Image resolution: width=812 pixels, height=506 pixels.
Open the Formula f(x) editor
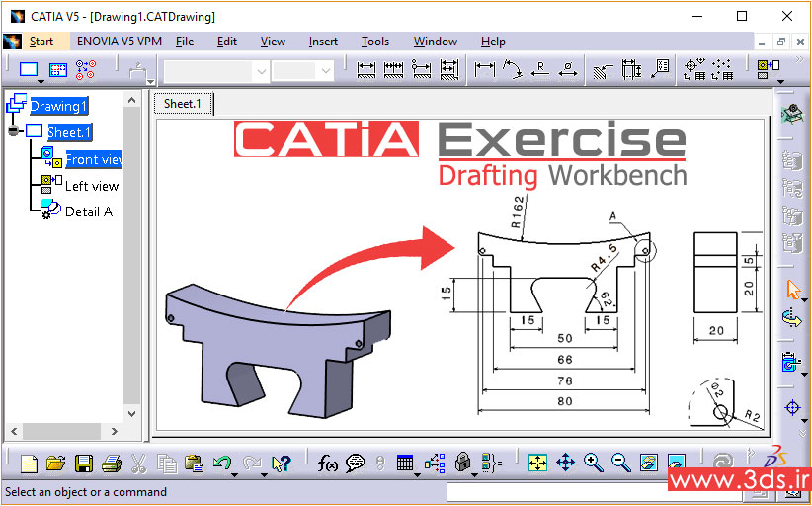(x=327, y=463)
